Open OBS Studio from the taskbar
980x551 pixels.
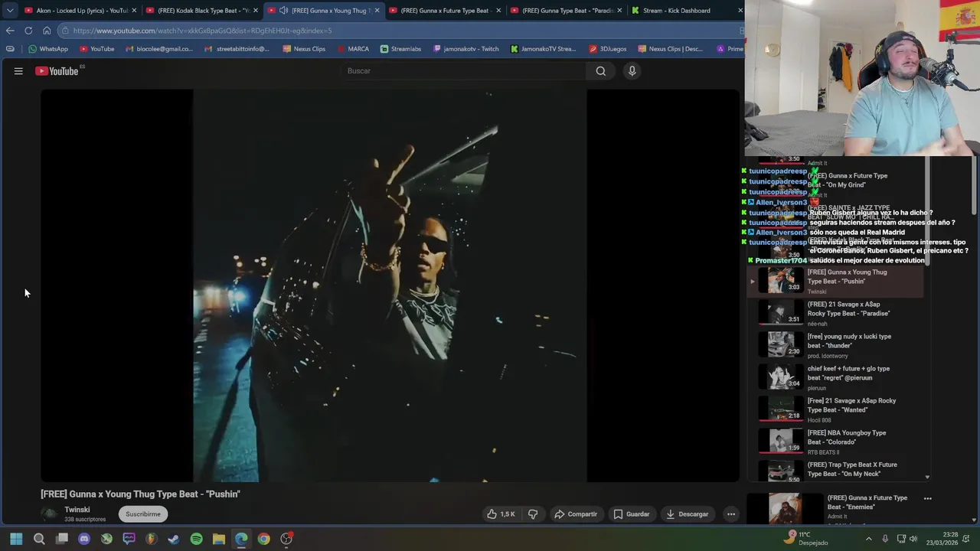click(286, 539)
